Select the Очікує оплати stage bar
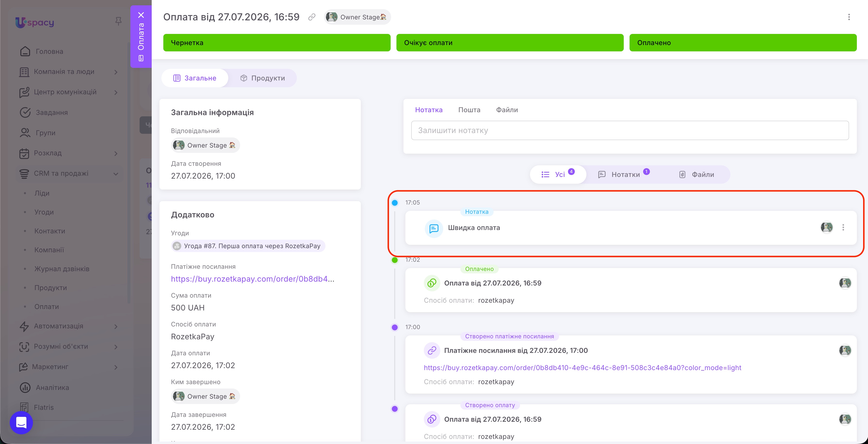The height and width of the screenshot is (444, 868). (x=510, y=43)
